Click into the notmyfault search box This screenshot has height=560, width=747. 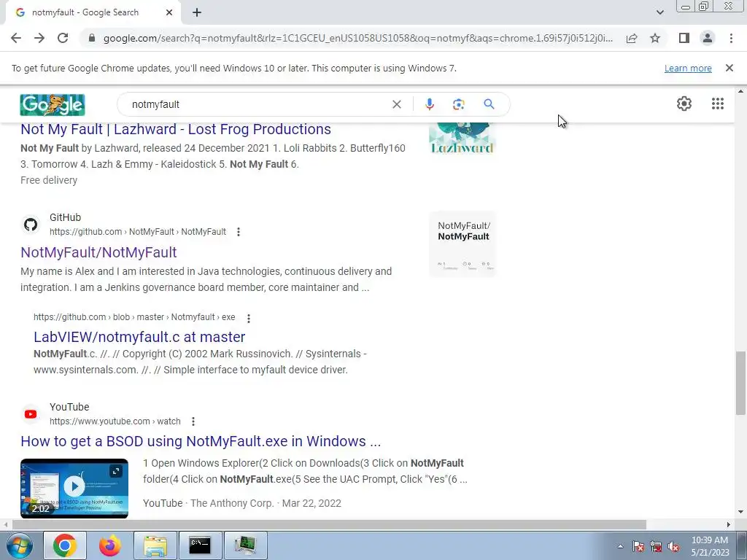pos(258,104)
